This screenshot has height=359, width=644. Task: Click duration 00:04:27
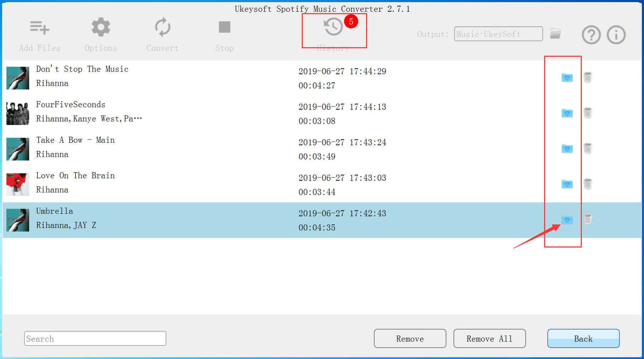[317, 85]
